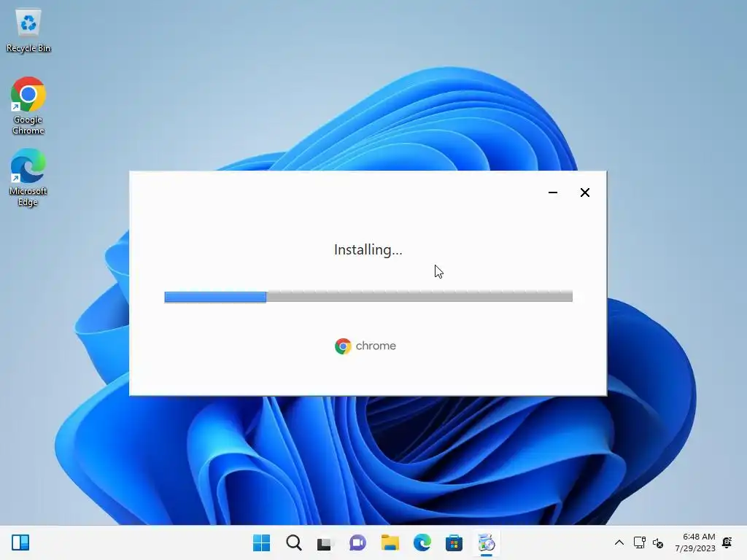Open the network status tray icon

639,542
